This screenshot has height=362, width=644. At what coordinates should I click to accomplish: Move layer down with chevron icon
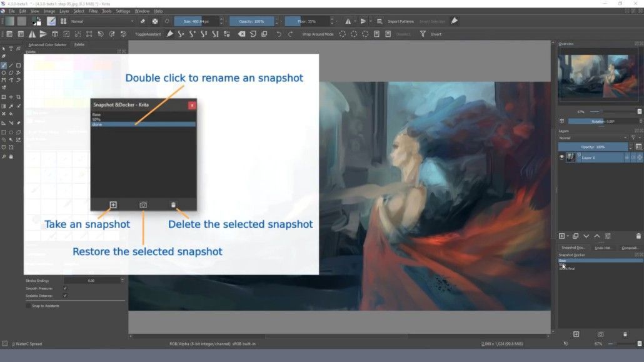[x=586, y=236]
